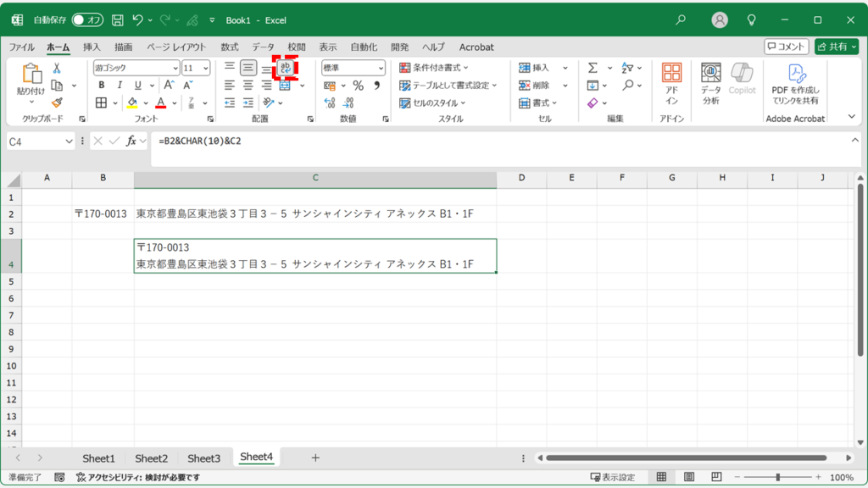Open Add-ins button
This screenshot has height=488, width=868.
(671, 84)
